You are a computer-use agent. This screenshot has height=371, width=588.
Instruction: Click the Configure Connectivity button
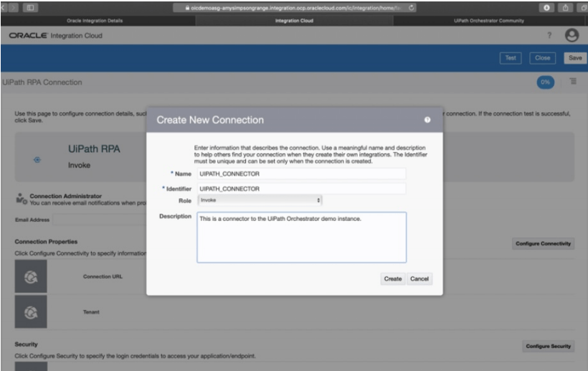(544, 244)
